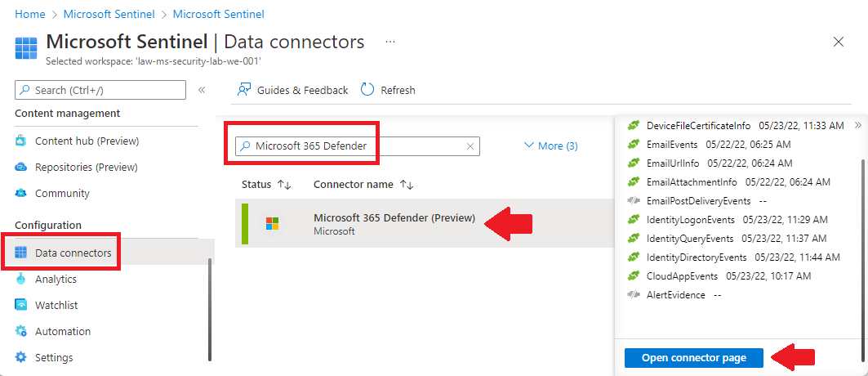Click the sidebar Search (Ctrl+/) field
Screen dimensions: 868x376
pos(100,90)
